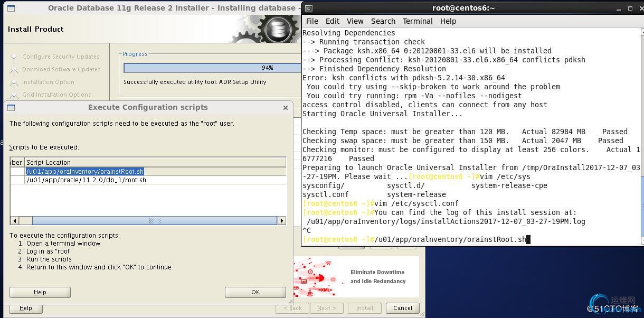644x318 pixels.
Task: Open the Search menu in terminal
Action: click(383, 21)
